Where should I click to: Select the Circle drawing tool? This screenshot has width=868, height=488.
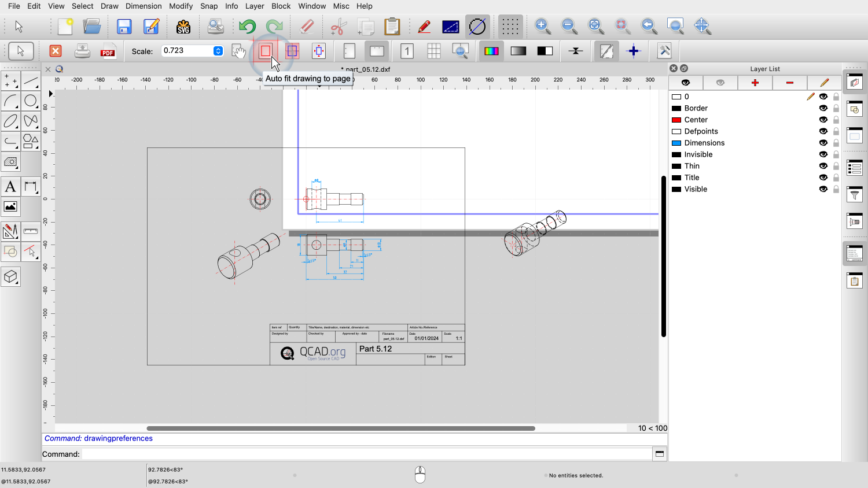click(31, 101)
